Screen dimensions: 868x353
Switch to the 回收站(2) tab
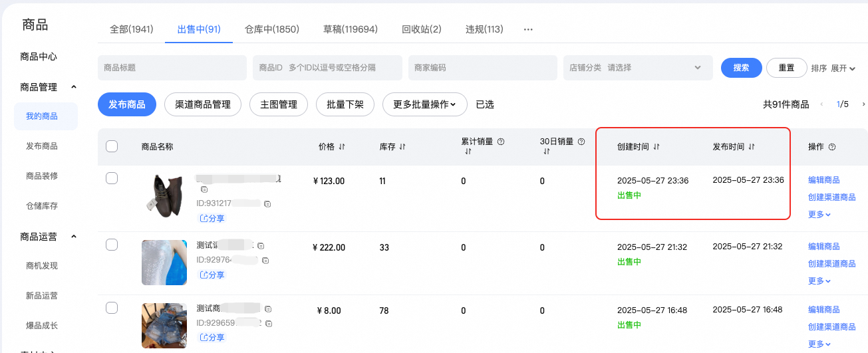click(422, 29)
